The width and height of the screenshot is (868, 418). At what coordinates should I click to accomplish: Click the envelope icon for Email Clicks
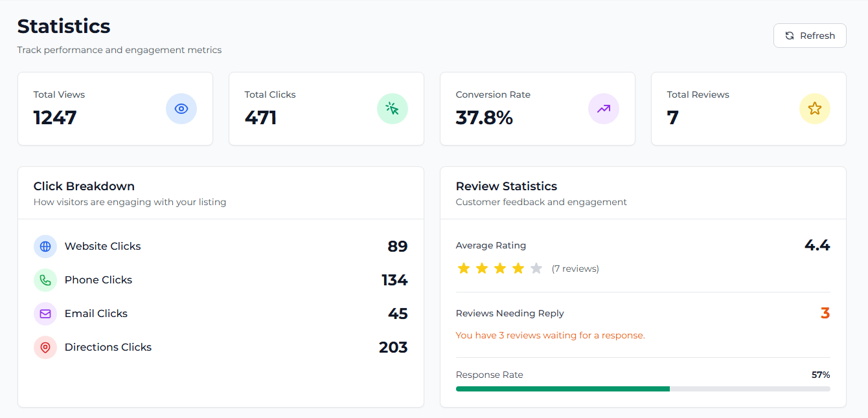(45, 314)
